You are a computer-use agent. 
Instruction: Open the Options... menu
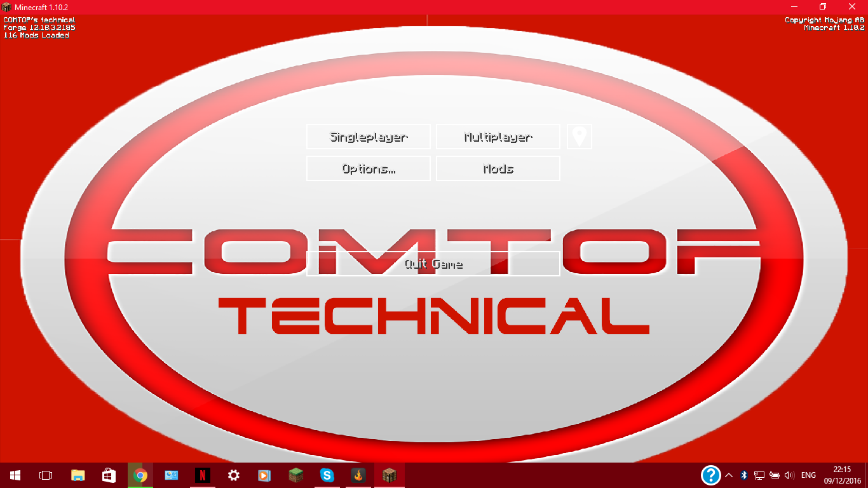tap(369, 168)
